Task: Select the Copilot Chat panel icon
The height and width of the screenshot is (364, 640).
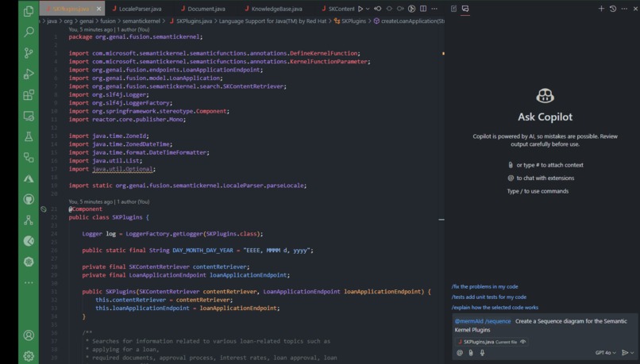Action: pos(465,9)
